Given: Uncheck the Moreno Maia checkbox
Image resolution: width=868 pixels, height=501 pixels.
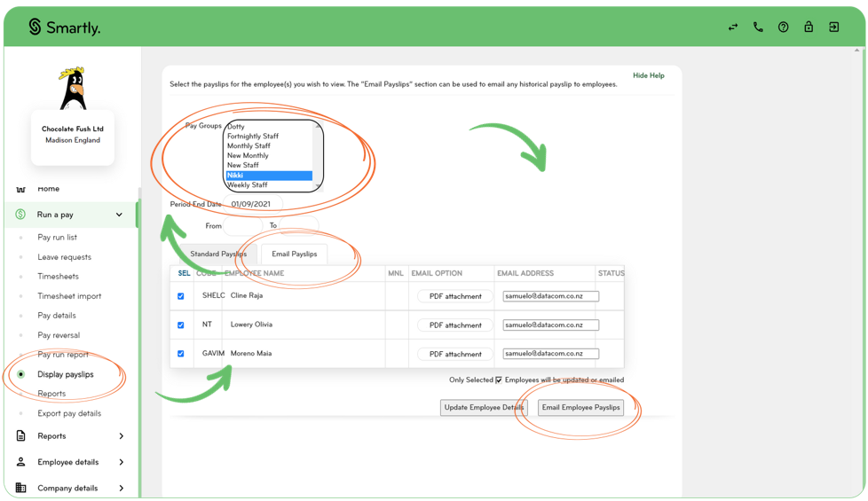Looking at the screenshot, I should pyautogui.click(x=180, y=354).
